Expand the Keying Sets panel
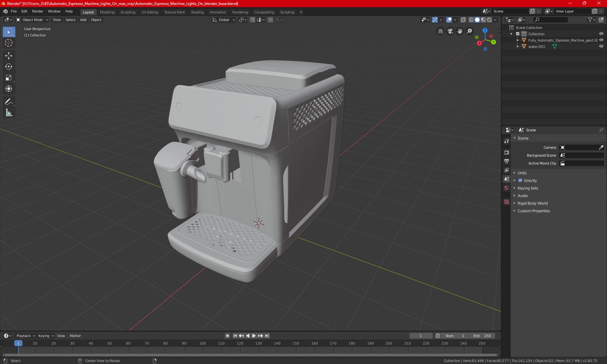Viewport: 607px width, 364px height. (528, 188)
